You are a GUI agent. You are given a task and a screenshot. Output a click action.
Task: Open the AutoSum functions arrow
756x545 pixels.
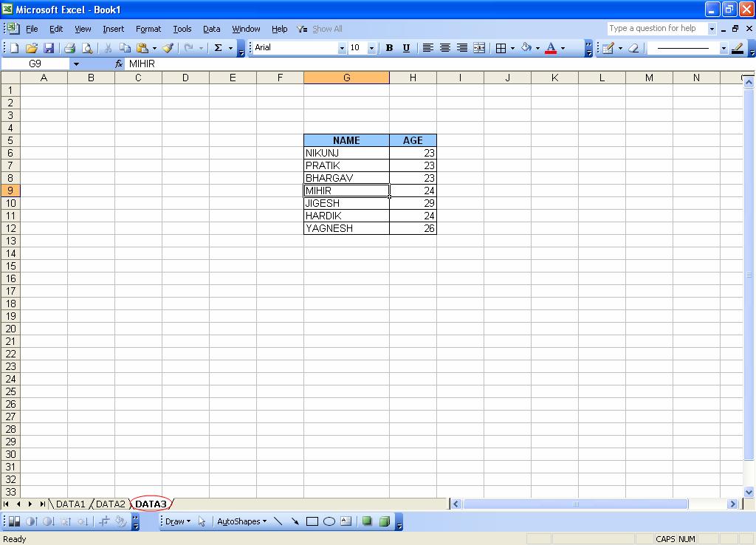(x=230, y=48)
